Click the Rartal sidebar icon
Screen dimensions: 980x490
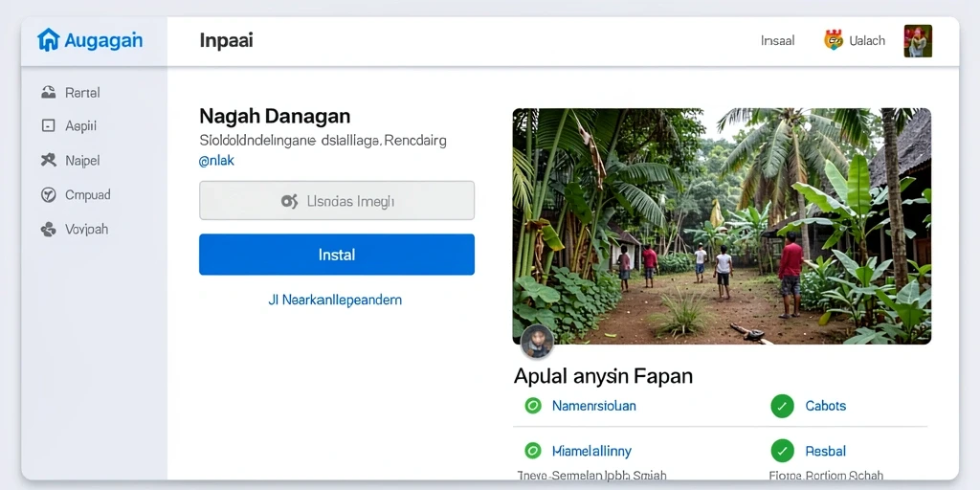point(48,93)
